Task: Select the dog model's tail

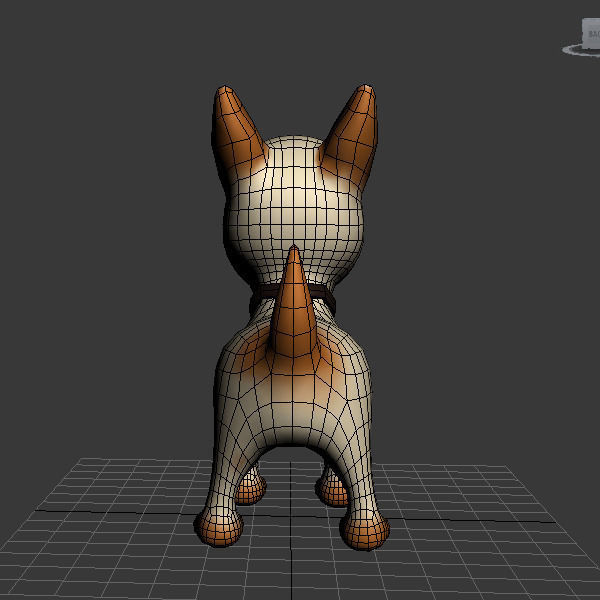Action: (294, 302)
